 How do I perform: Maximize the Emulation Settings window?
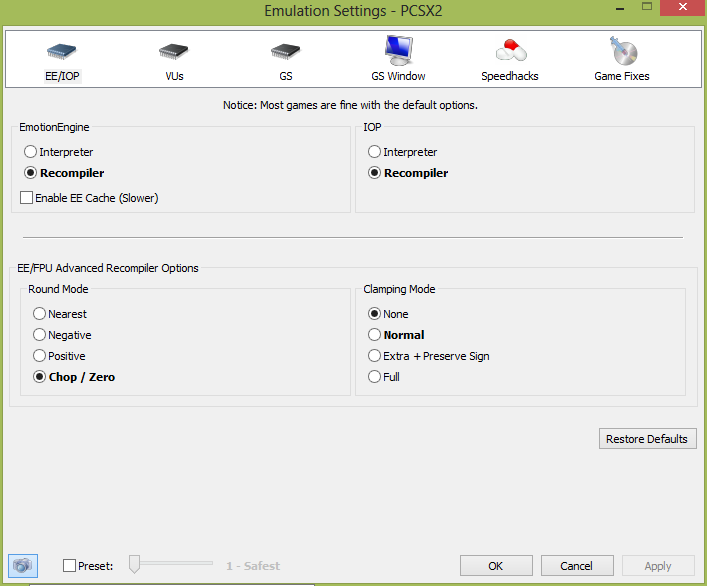pos(647,7)
